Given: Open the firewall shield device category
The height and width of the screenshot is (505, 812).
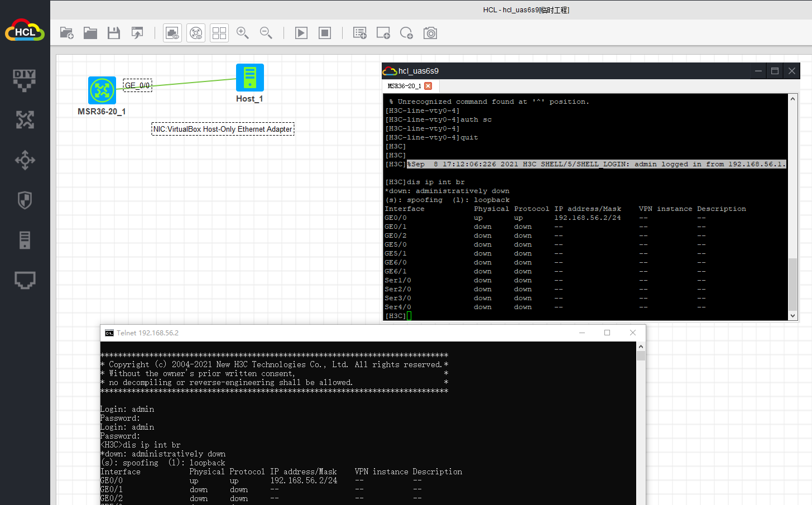Looking at the screenshot, I should click(25, 200).
